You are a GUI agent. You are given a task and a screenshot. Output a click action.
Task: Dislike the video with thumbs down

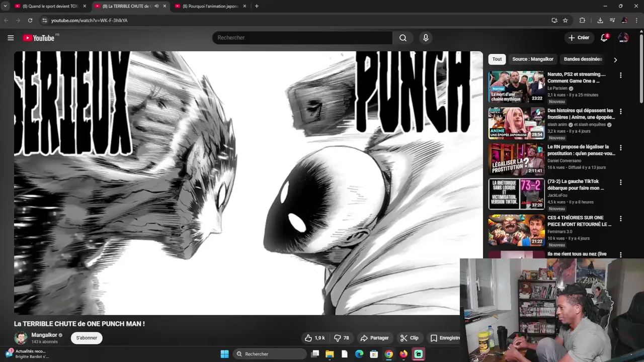pyautogui.click(x=342, y=338)
